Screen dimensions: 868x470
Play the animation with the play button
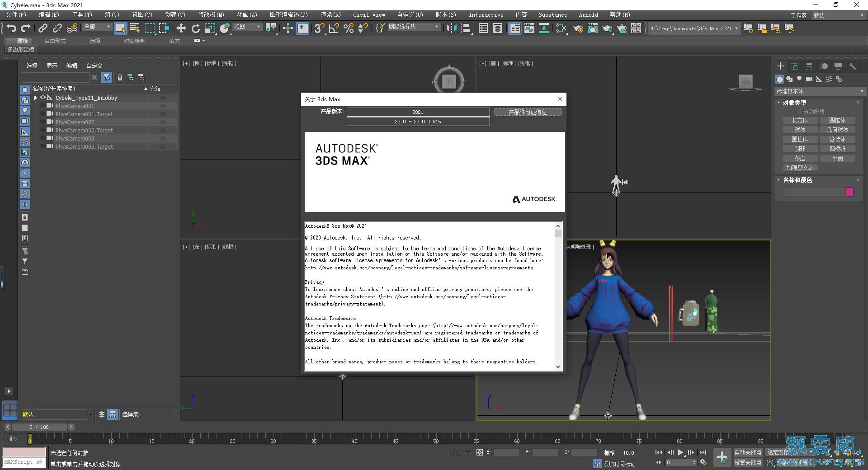(x=680, y=452)
